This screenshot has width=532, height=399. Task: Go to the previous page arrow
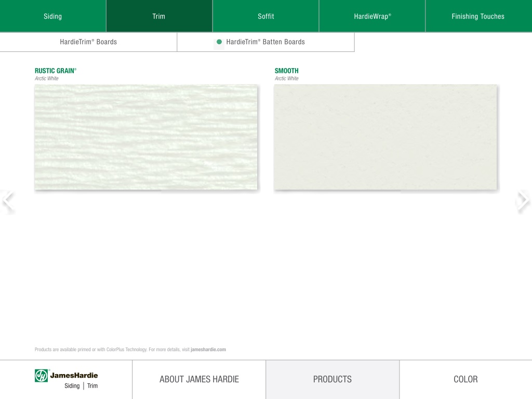coord(8,201)
